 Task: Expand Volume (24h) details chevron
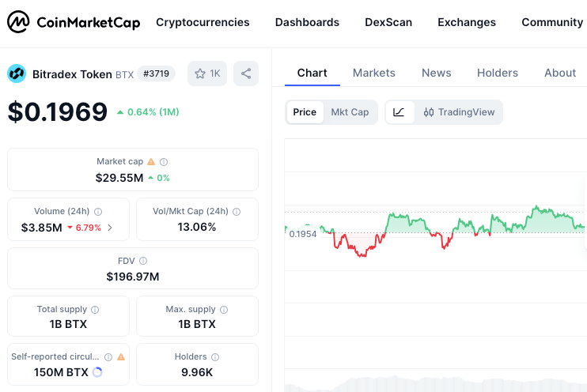point(110,228)
